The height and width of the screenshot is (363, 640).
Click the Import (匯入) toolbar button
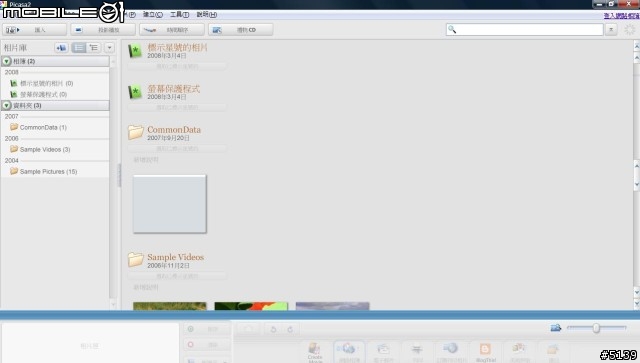tap(35, 30)
